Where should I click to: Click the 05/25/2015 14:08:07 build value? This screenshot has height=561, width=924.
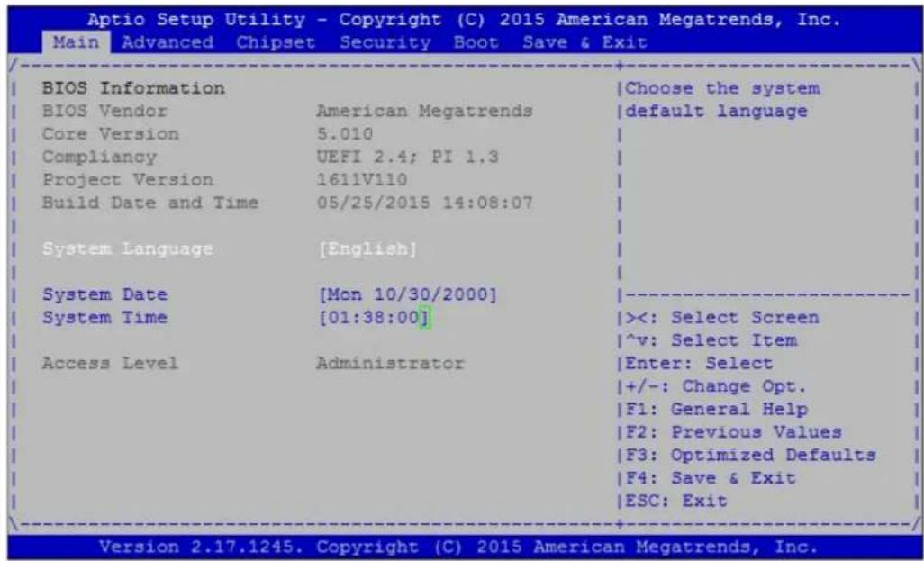[424, 203]
